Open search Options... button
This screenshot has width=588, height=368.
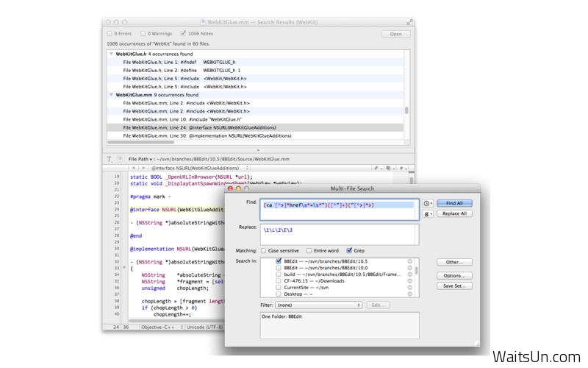[x=454, y=275]
